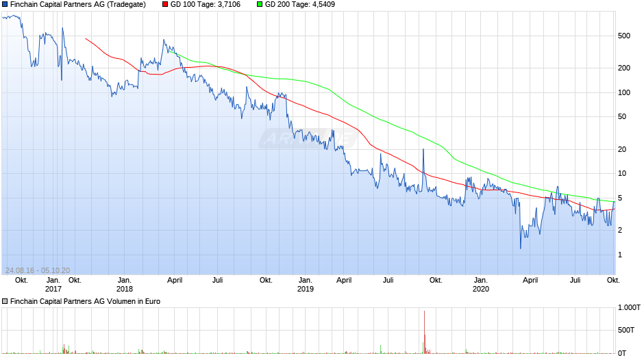The width and height of the screenshot is (644, 360).
Task: Click the red GD 100 Tage legend swatch
Action: [165, 5]
